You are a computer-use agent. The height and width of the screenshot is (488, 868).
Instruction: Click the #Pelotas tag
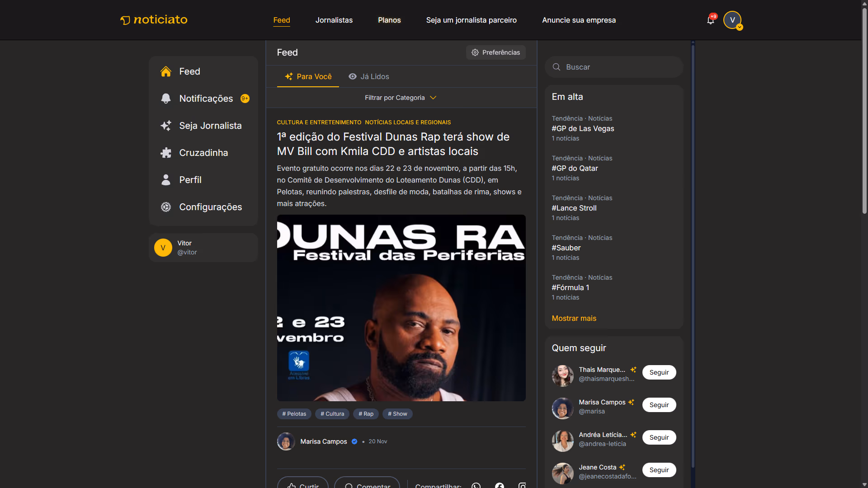pyautogui.click(x=294, y=414)
